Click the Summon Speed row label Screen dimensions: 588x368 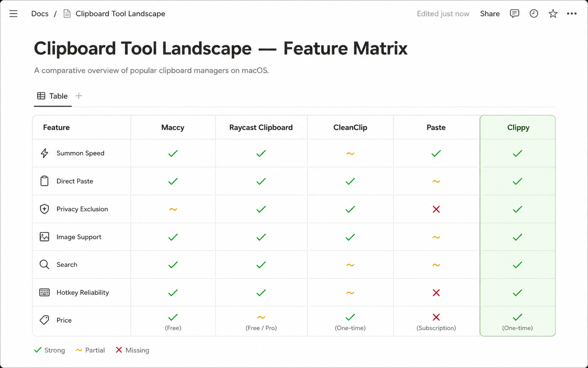pyautogui.click(x=80, y=153)
